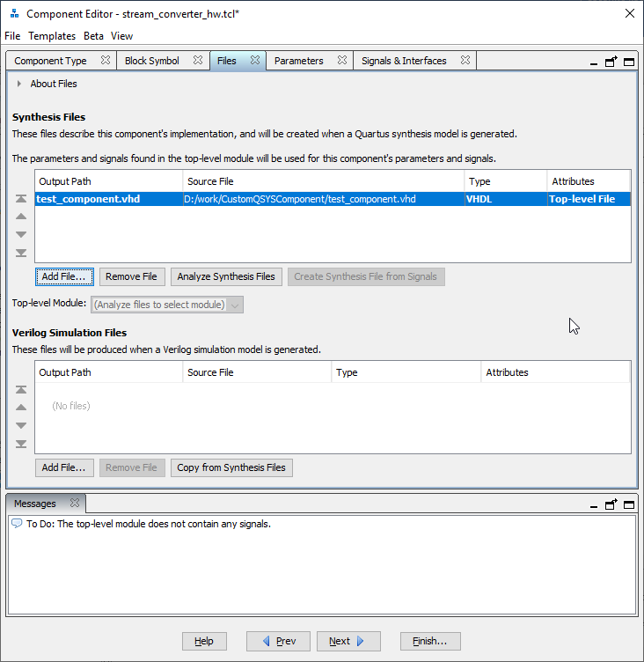The height and width of the screenshot is (662, 644).
Task: Open the Top-level Module dropdown
Action: (167, 305)
